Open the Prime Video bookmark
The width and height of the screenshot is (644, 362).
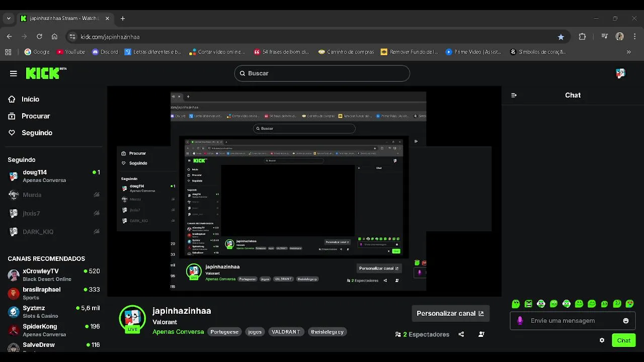(x=473, y=52)
